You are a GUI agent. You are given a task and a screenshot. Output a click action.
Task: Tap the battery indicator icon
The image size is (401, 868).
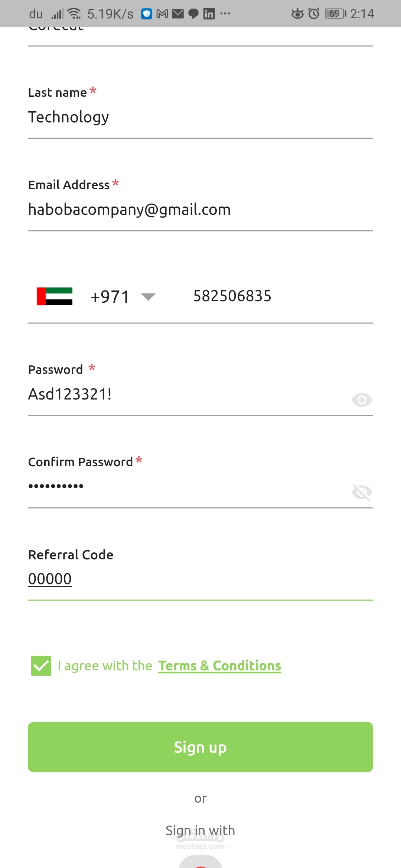click(x=335, y=14)
